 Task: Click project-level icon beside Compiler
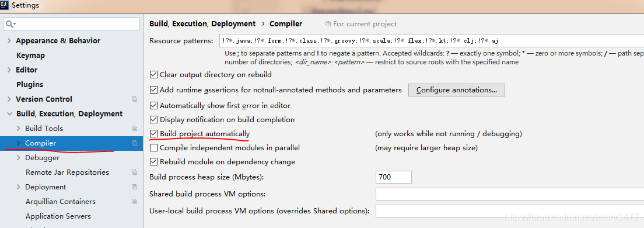pos(134,143)
